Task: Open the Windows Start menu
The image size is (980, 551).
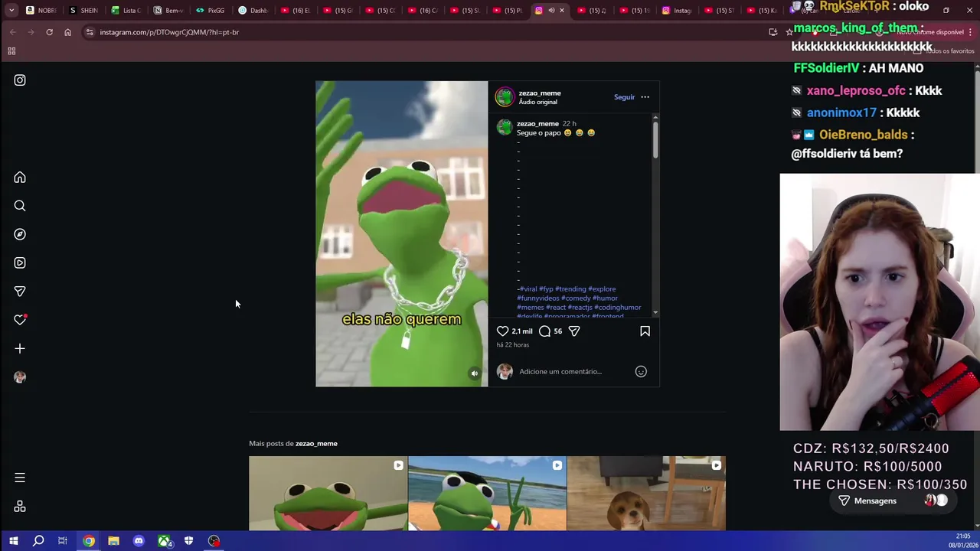Action: pyautogui.click(x=13, y=541)
